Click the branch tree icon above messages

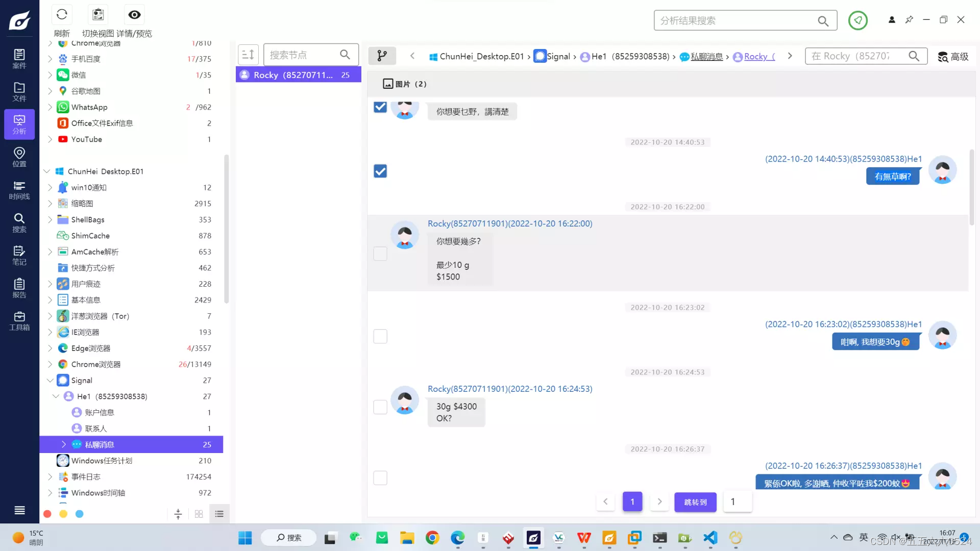coord(382,56)
